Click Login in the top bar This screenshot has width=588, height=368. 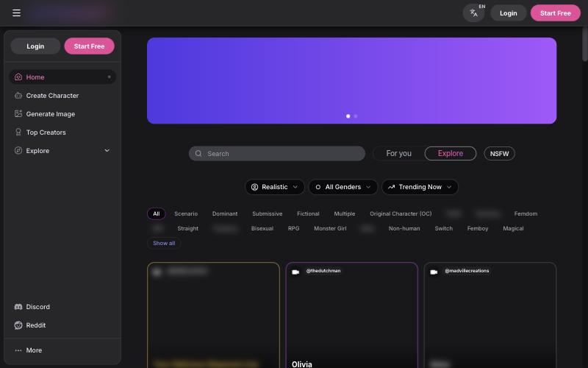(509, 13)
